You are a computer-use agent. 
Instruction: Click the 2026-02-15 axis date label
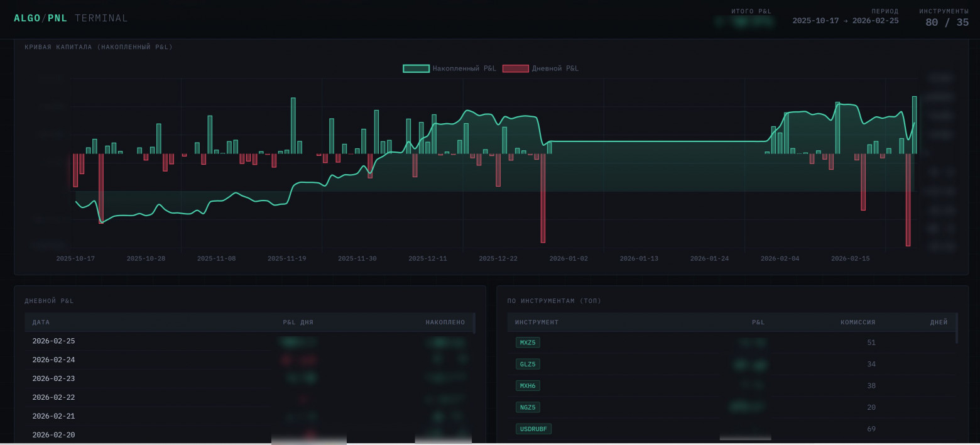click(851, 258)
